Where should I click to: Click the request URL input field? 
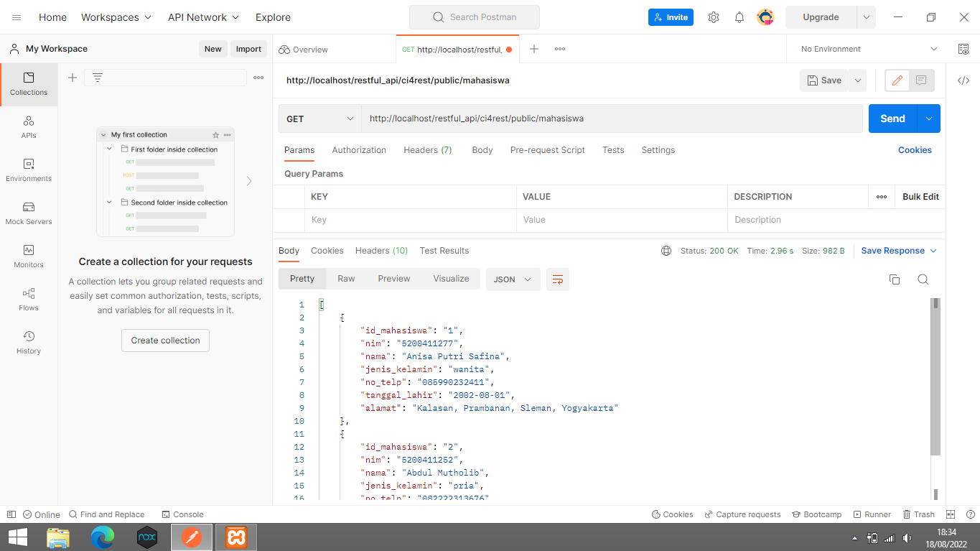click(x=612, y=119)
